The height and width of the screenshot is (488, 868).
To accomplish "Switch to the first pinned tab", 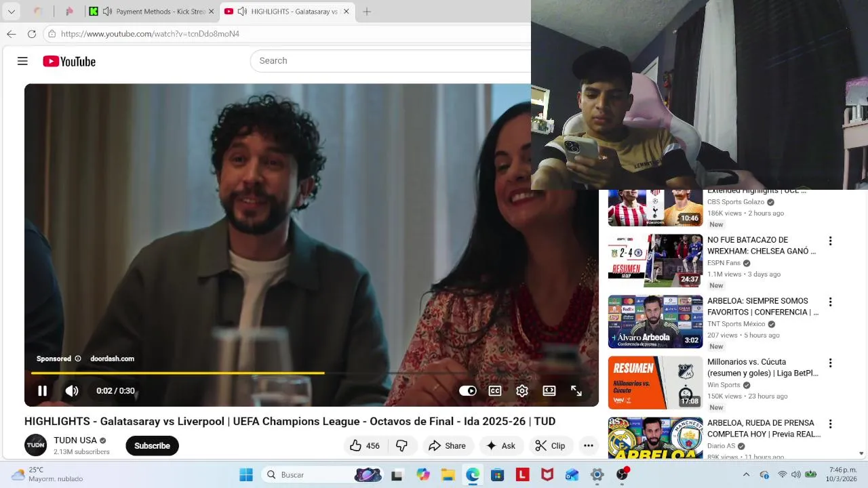I will [39, 12].
